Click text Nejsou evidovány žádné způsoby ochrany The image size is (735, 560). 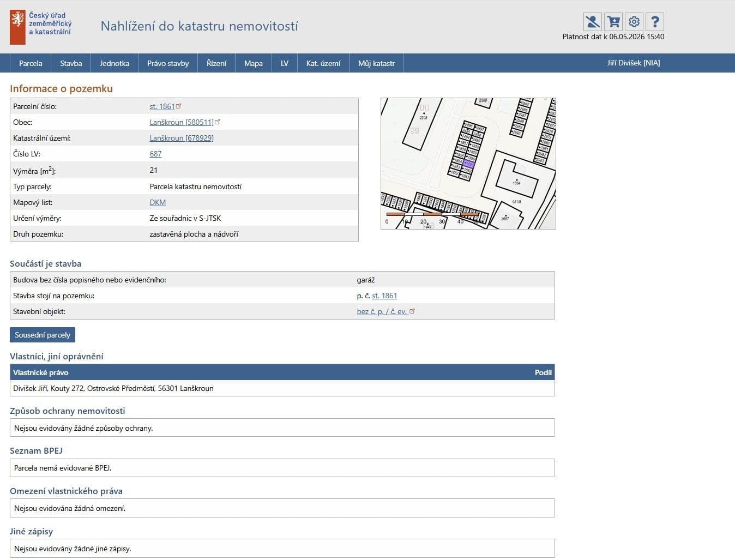click(x=83, y=428)
